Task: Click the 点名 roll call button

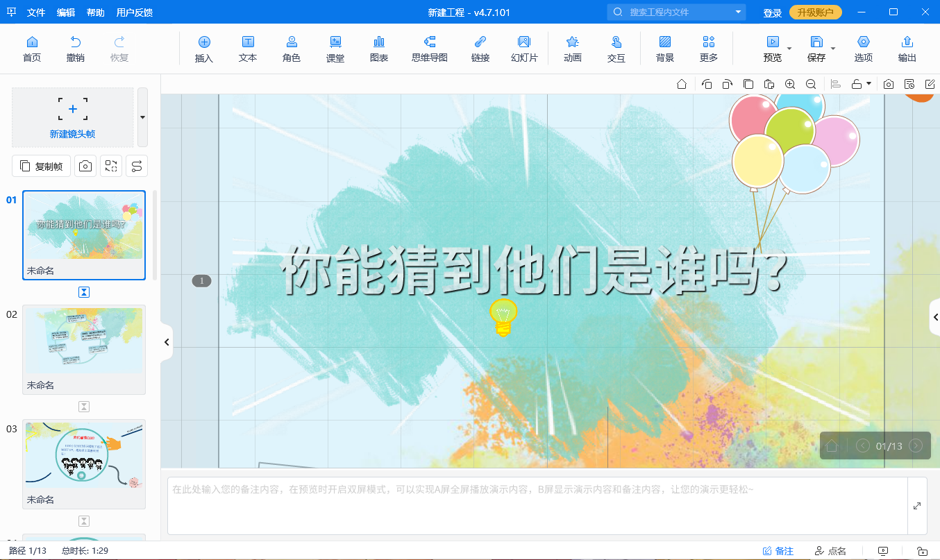Action: [830, 551]
